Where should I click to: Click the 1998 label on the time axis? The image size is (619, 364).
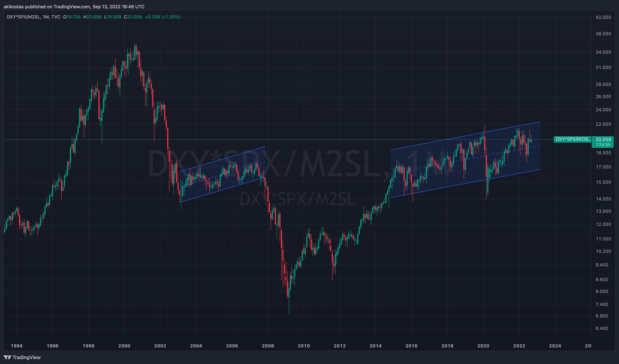coord(88,346)
